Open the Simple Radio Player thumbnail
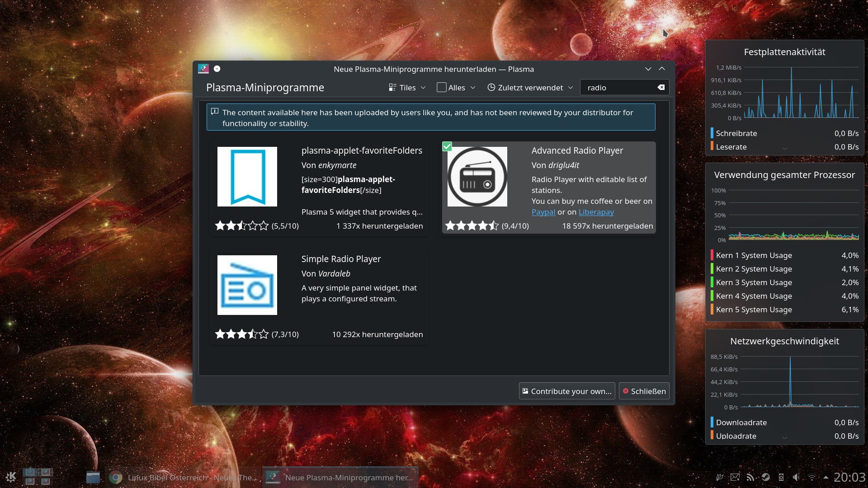The width and height of the screenshot is (868, 488). coord(247,285)
